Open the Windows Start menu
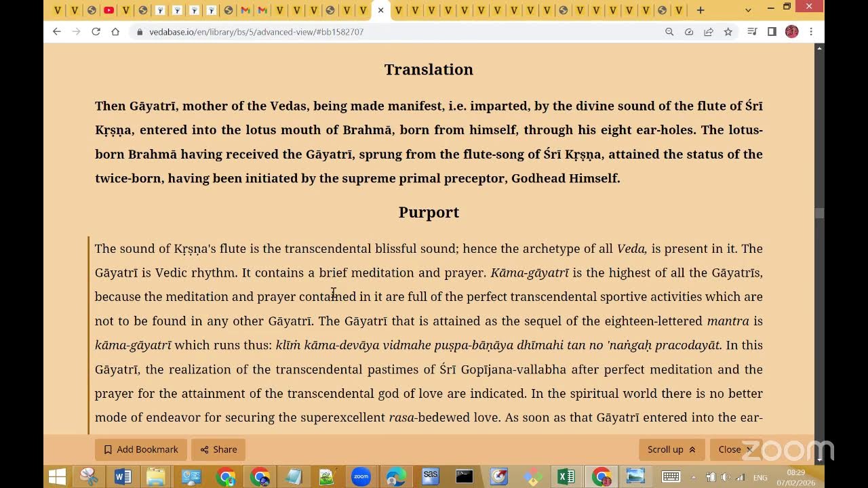The image size is (868, 488). click(x=57, y=476)
